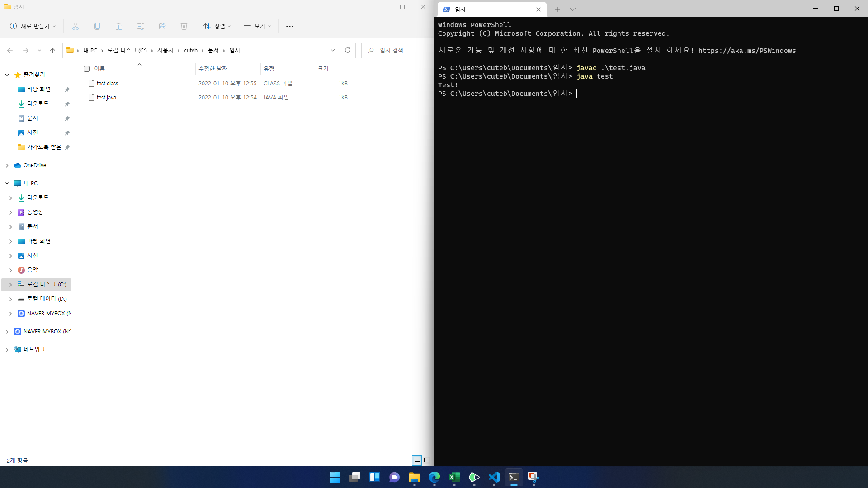868x488 pixels.
Task: Open the 보기 view dropdown
Action: (x=257, y=26)
